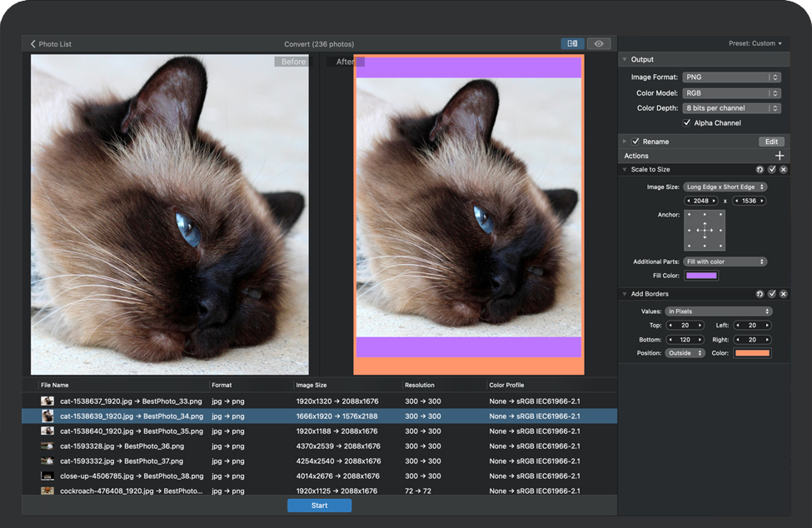Open the purple Fill Color swatch

[701, 276]
